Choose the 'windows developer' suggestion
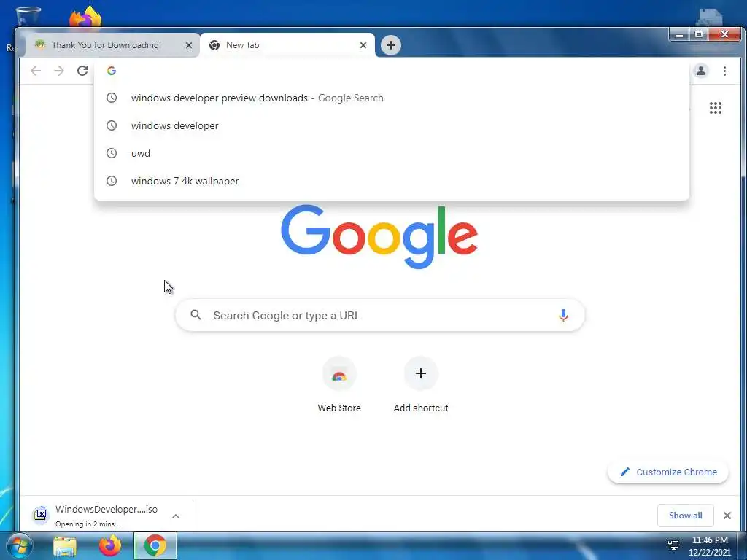Viewport: 747px width, 560px height. pos(392,125)
